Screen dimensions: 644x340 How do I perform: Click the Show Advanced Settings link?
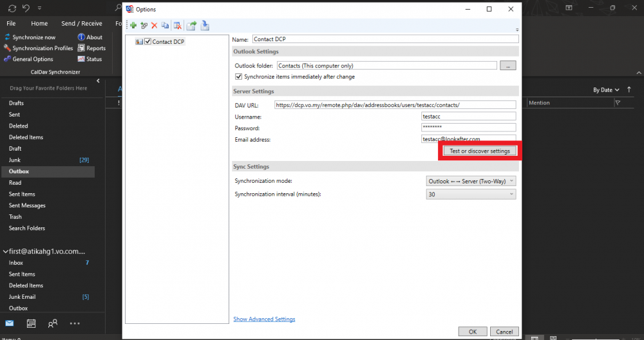tap(264, 319)
